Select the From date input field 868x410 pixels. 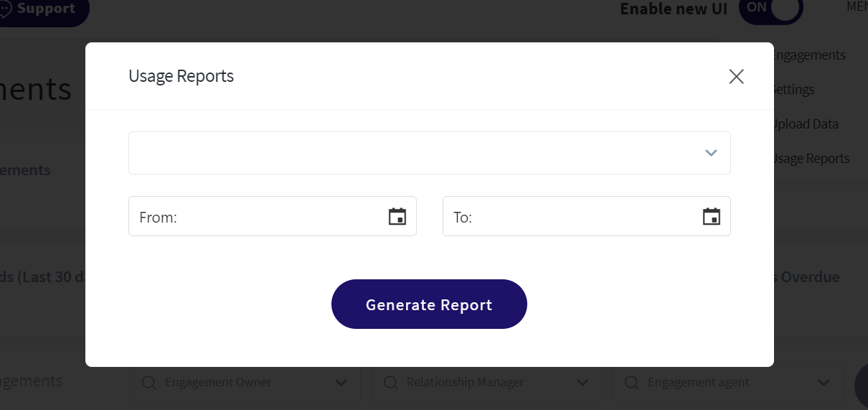point(273,216)
